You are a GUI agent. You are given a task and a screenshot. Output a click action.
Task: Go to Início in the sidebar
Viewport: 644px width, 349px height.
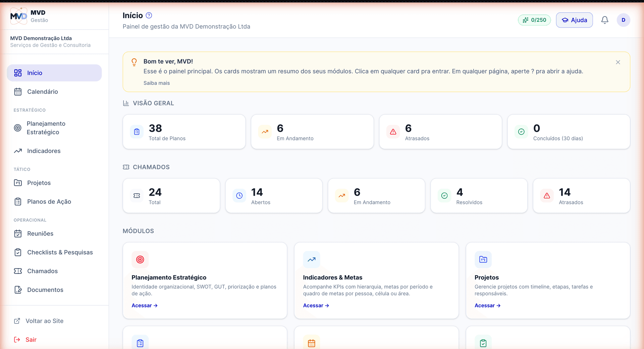click(54, 73)
